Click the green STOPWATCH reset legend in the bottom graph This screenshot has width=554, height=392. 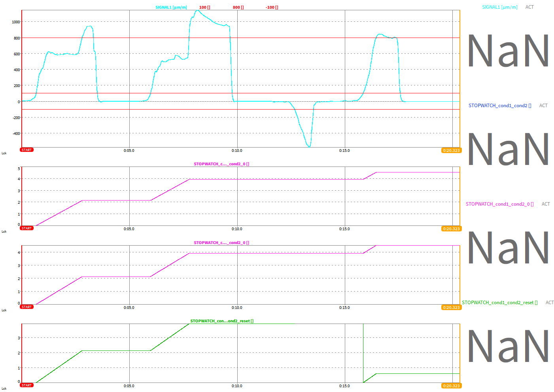tap(222, 321)
